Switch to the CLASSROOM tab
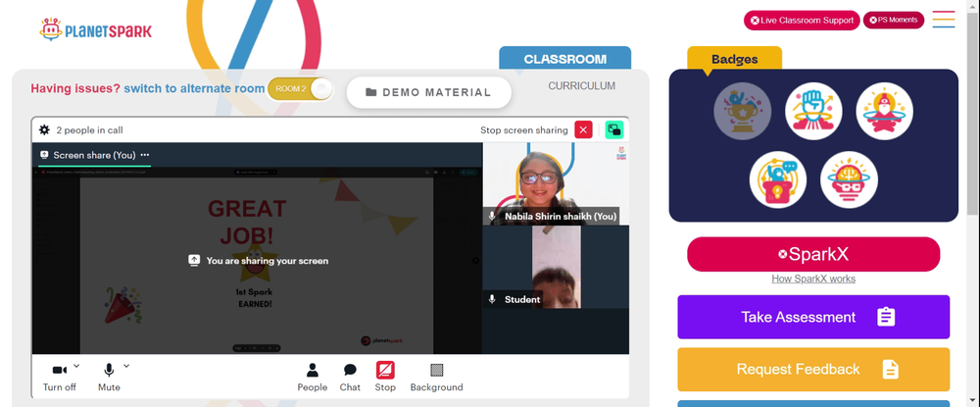Viewport: 980px width, 407px height. [x=565, y=59]
